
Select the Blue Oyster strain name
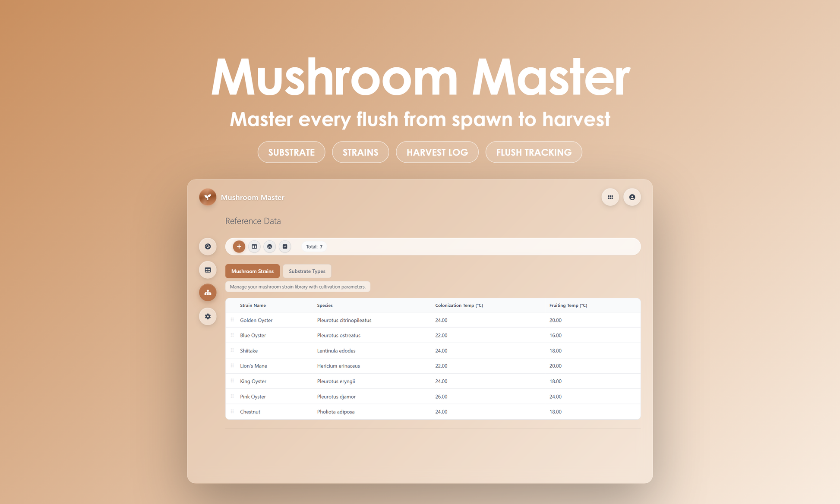tap(253, 335)
